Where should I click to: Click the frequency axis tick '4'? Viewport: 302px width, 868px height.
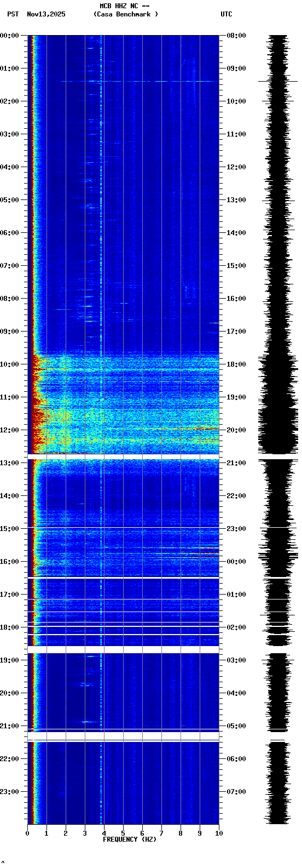coord(104,833)
